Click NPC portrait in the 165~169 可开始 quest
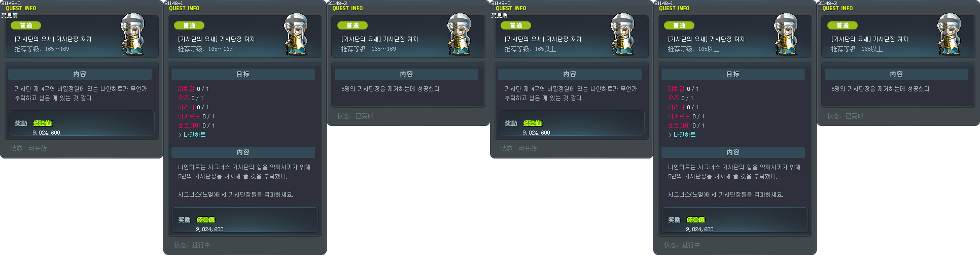Image resolution: width=980 pixels, height=255 pixels. (132, 34)
